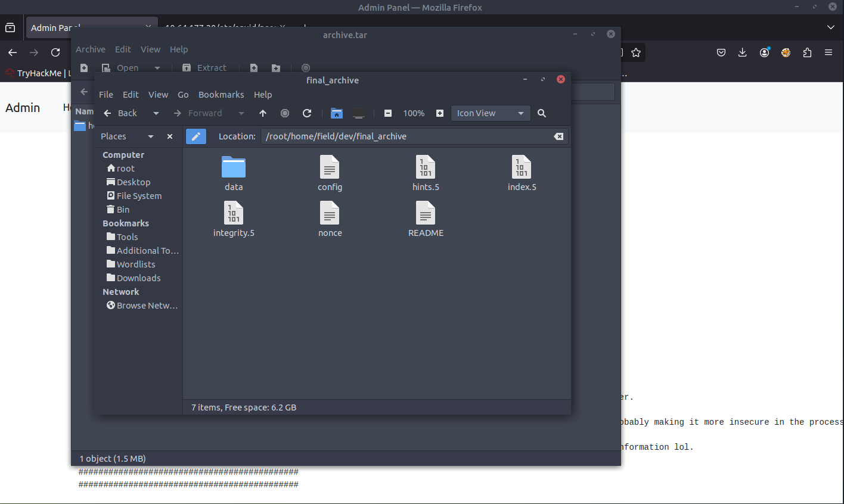
Task: Open the Icon View mode dropdown
Action: (x=490, y=113)
